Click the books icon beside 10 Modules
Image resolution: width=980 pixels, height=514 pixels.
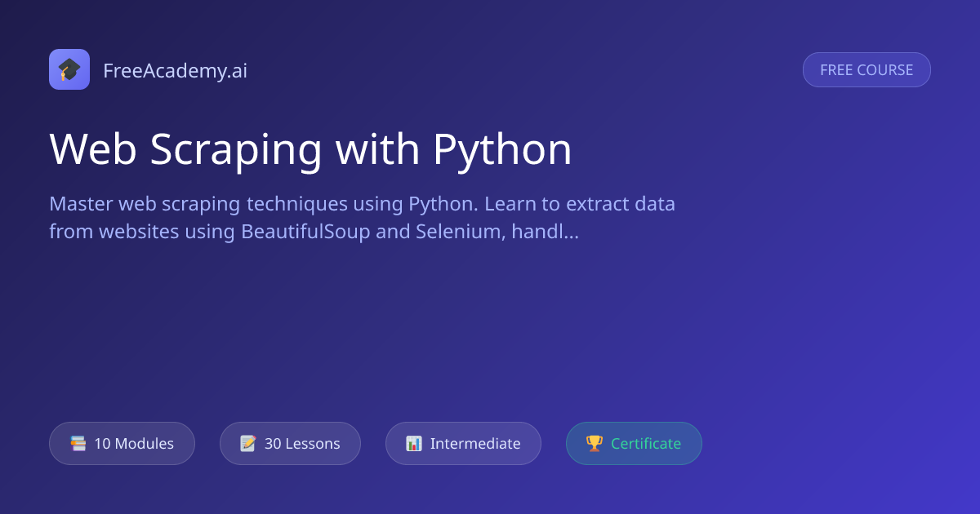78,444
